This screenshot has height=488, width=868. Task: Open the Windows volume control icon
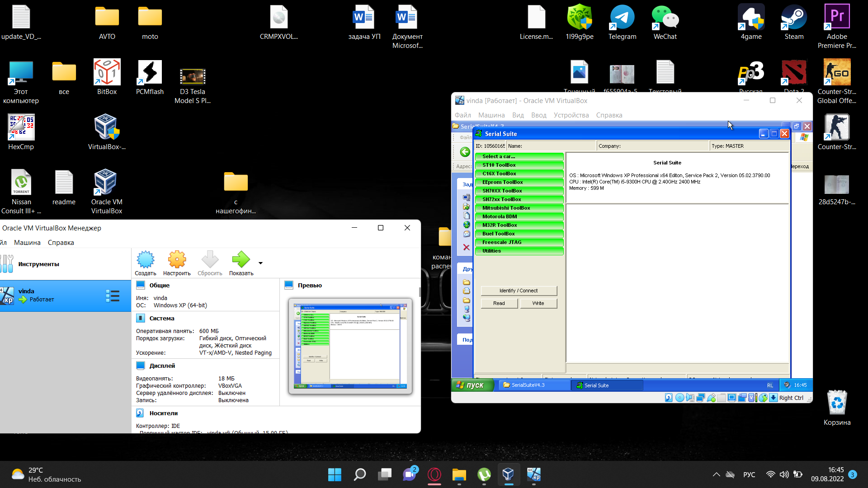pyautogui.click(x=784, y=474)
